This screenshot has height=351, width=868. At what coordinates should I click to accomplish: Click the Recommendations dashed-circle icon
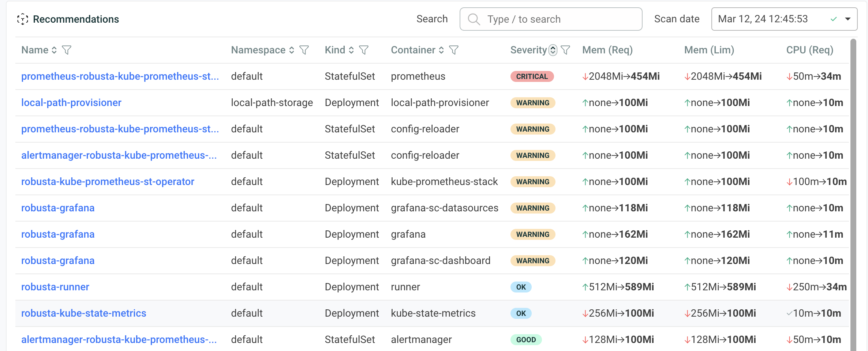coord(23,19)
